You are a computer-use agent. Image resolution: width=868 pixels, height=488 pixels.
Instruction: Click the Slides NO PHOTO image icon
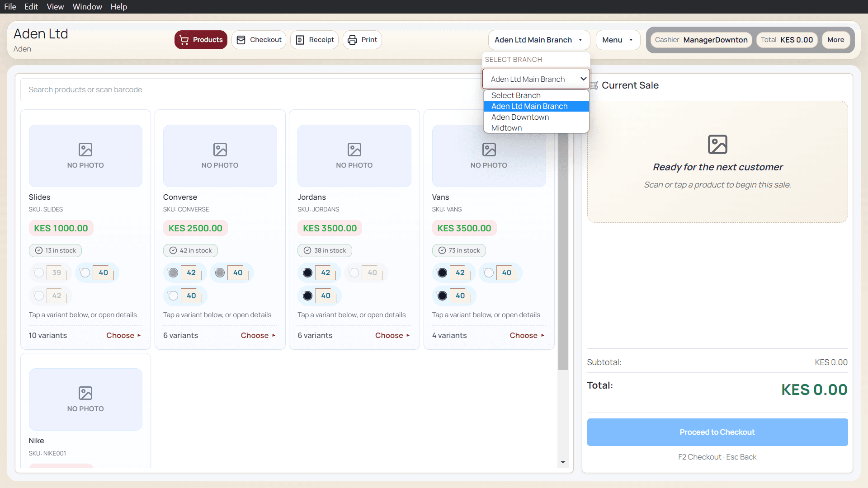tap(85, 150)
